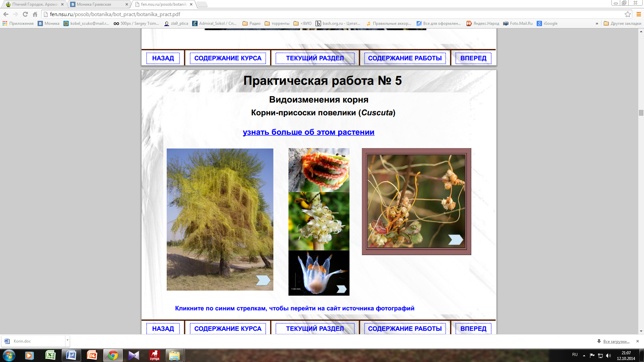Click the blue arrow on the framed dodder photo
The height and width of the screenshot is (362, 644).
click(x=455, y=239)
